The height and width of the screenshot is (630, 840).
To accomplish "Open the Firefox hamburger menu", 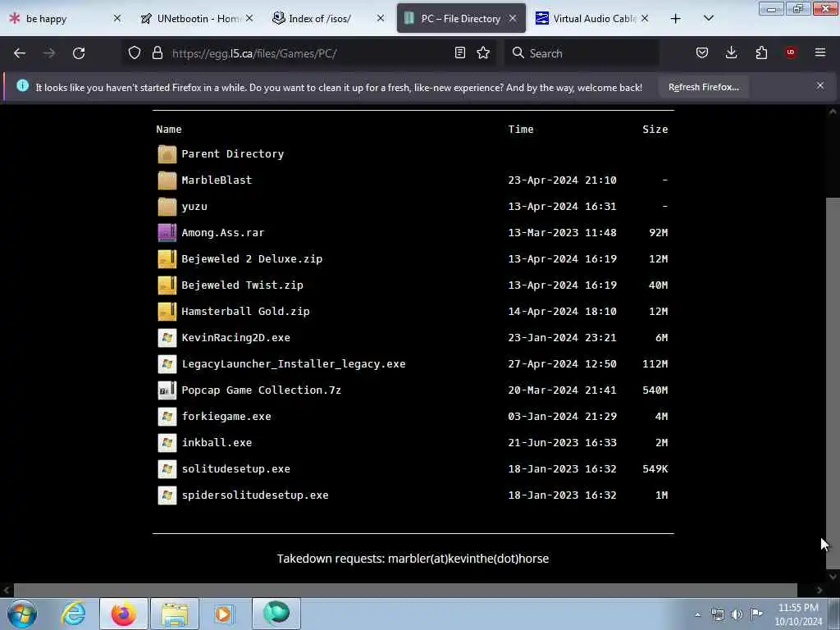I will click(x=820, y=52).
